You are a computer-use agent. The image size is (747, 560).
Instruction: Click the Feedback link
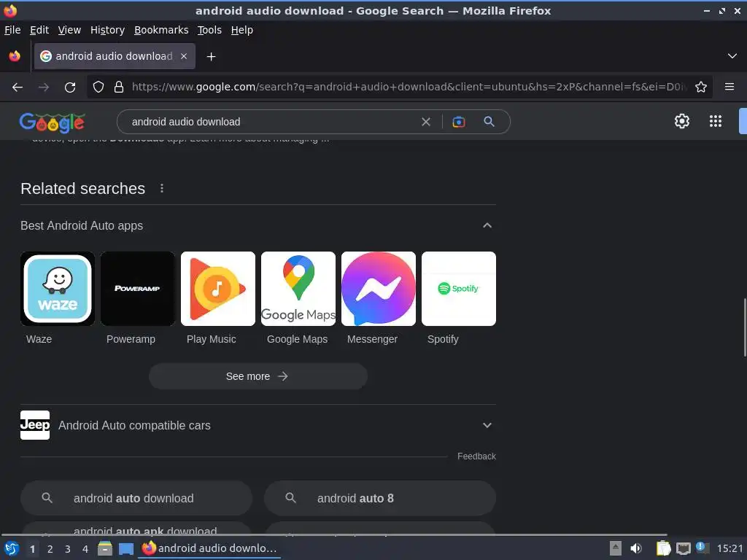tap(476, 456)
